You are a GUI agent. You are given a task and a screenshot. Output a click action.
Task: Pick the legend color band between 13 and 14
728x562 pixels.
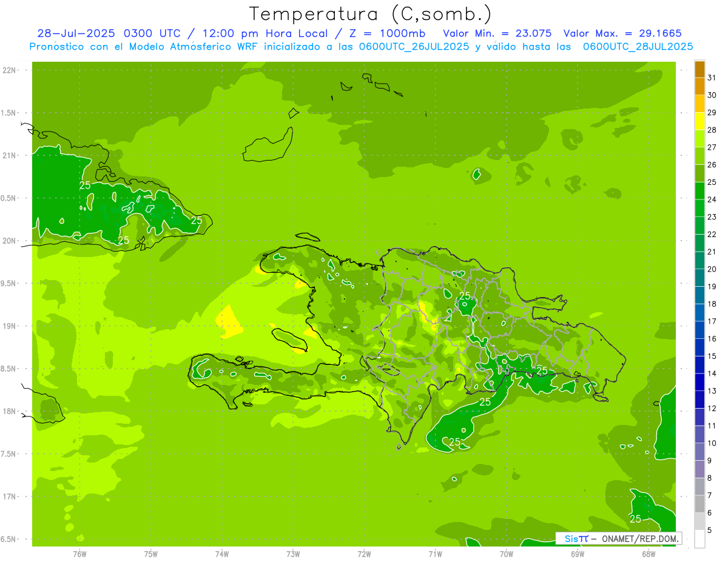click(x=699, y=382)
